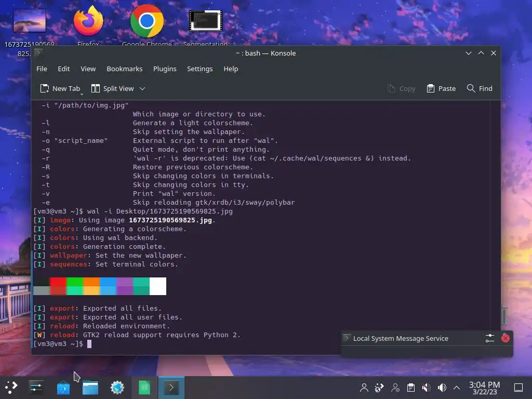Open the green spreadsheet app taskbar icon
The height and width of the screenshot is (399, 532).
(x=144, y=388)
